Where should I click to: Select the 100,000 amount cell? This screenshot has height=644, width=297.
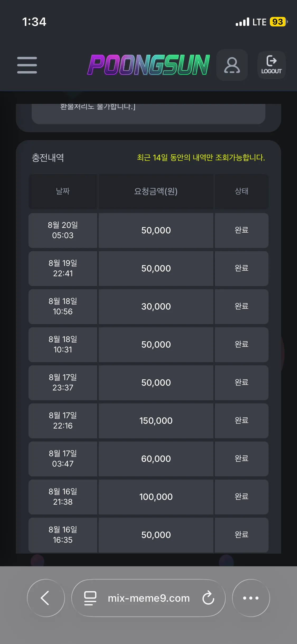(156, 497)
